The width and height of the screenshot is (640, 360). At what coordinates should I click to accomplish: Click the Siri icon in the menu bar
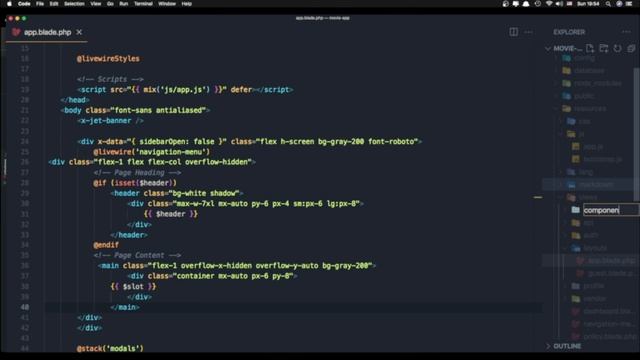619,4
